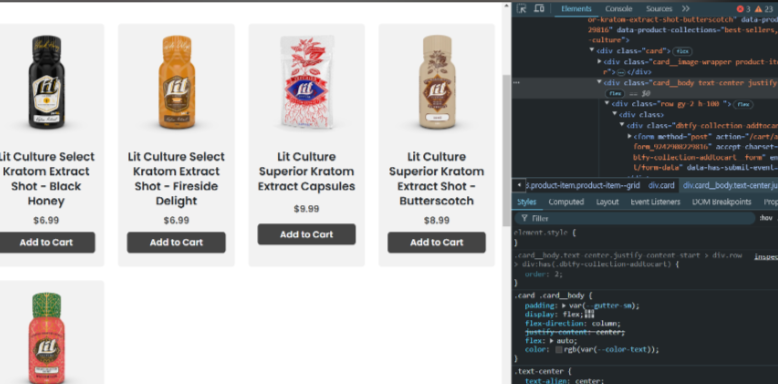
Task: Open Superior Kratom Extract Shot Butterscotch title
Action: [x=437, y=179]
